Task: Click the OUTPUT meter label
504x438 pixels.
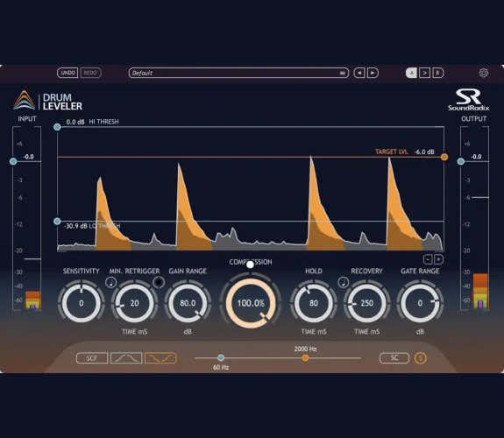Action: (x=474, y=119)
